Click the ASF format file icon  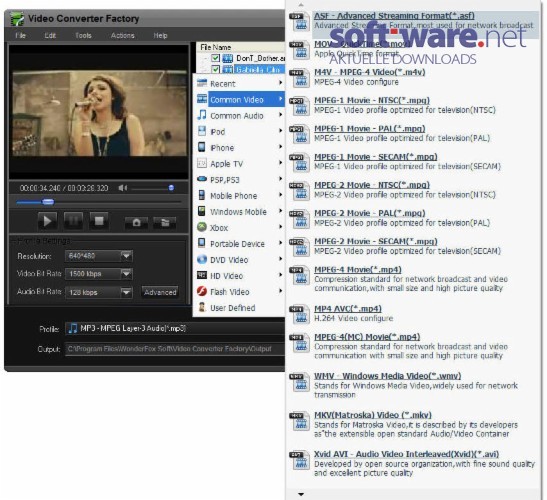pos(299,22)
